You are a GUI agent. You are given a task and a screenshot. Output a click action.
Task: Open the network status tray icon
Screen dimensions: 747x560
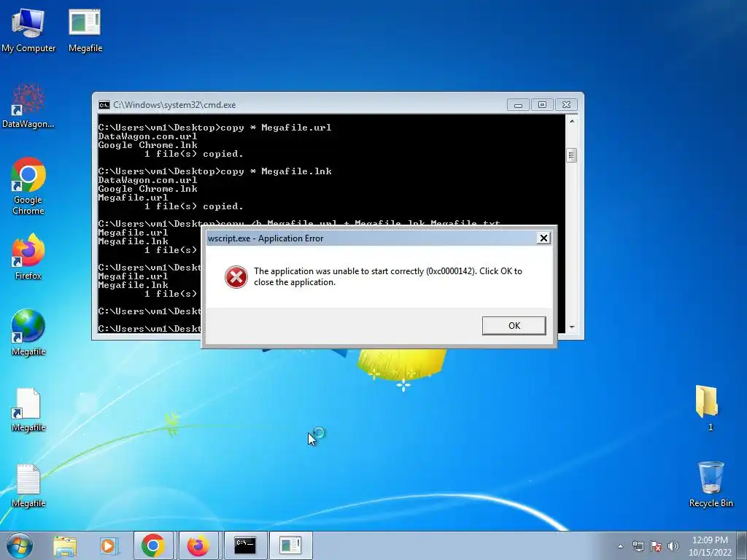click(x=638, y=546)
